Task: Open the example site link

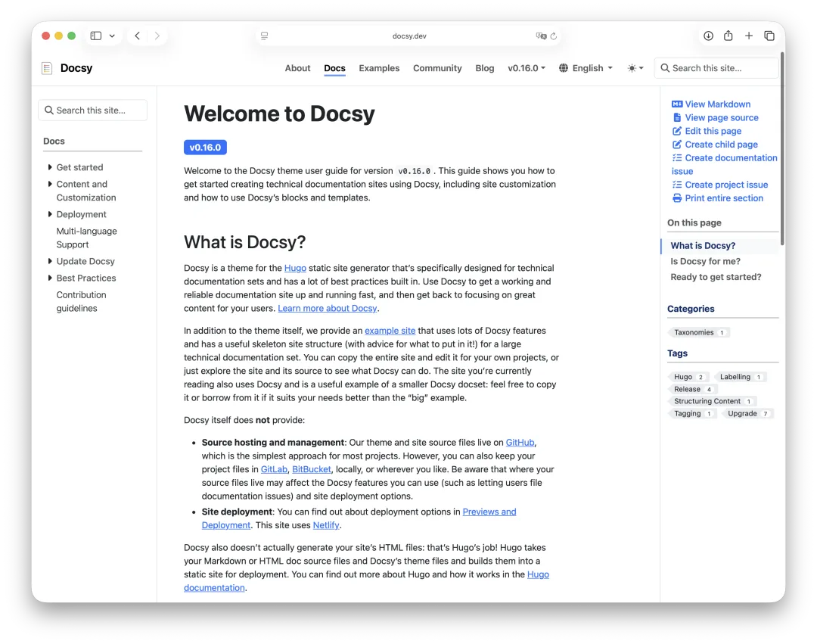Action: point(390,331)
